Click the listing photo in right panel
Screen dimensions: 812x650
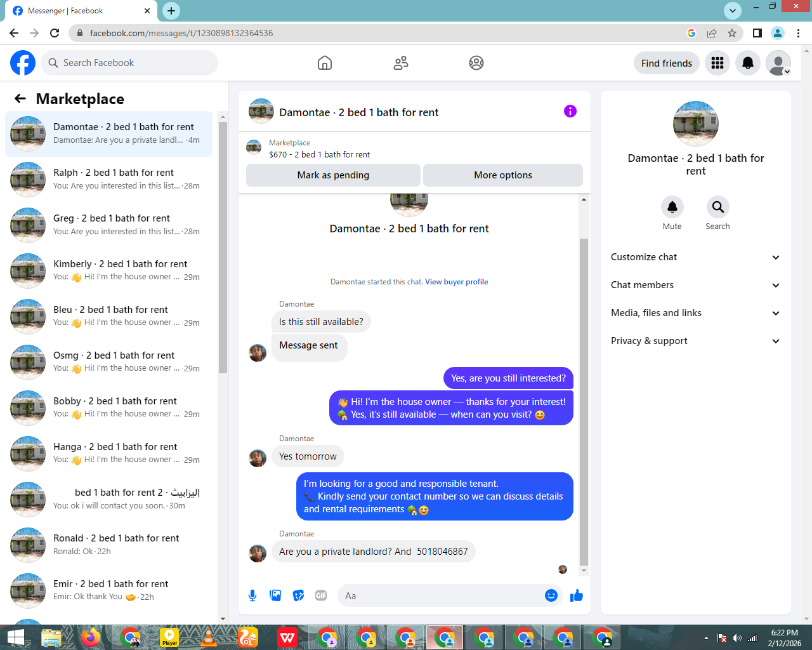pyautogui.click(x=696, y=124)
